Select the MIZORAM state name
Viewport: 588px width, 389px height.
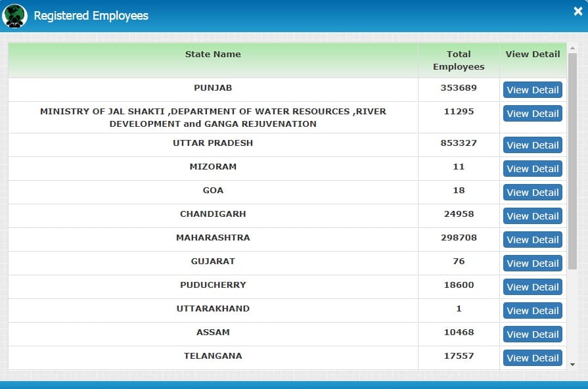point(213,166)
